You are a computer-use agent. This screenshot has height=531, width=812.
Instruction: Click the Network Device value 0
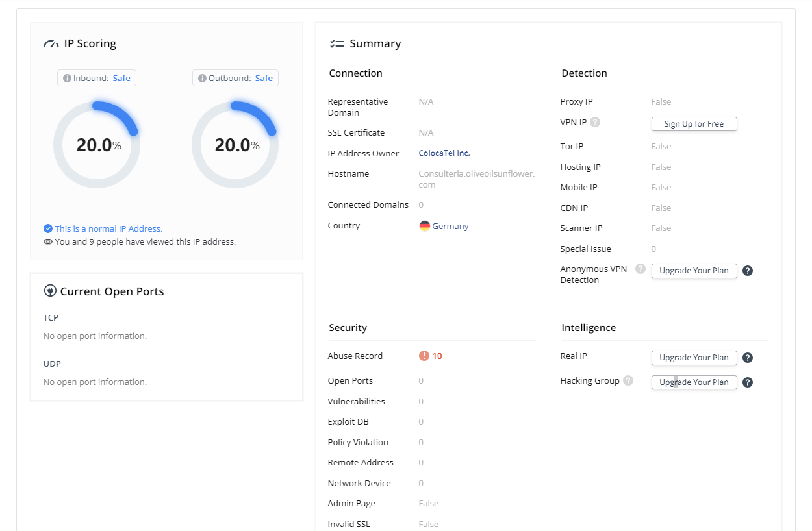pos(421,483)
